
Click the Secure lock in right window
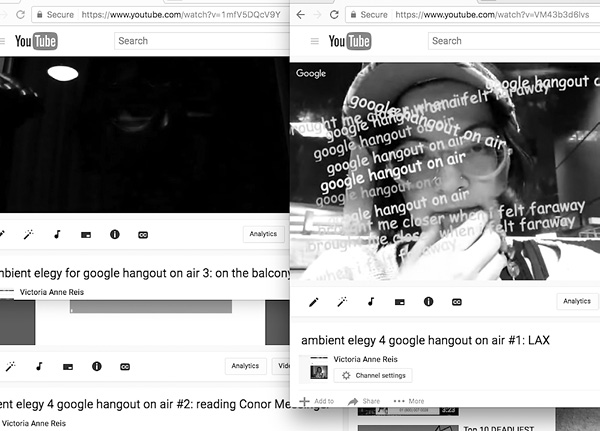click(353, 15)
